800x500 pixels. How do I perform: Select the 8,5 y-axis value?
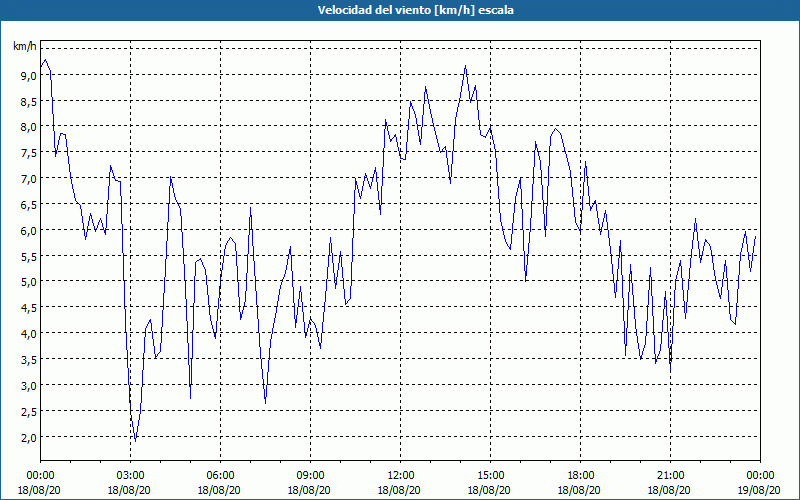(28, 102)
